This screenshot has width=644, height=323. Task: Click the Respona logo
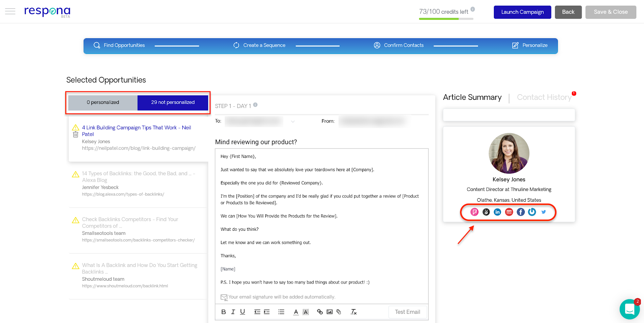[47, 11]
